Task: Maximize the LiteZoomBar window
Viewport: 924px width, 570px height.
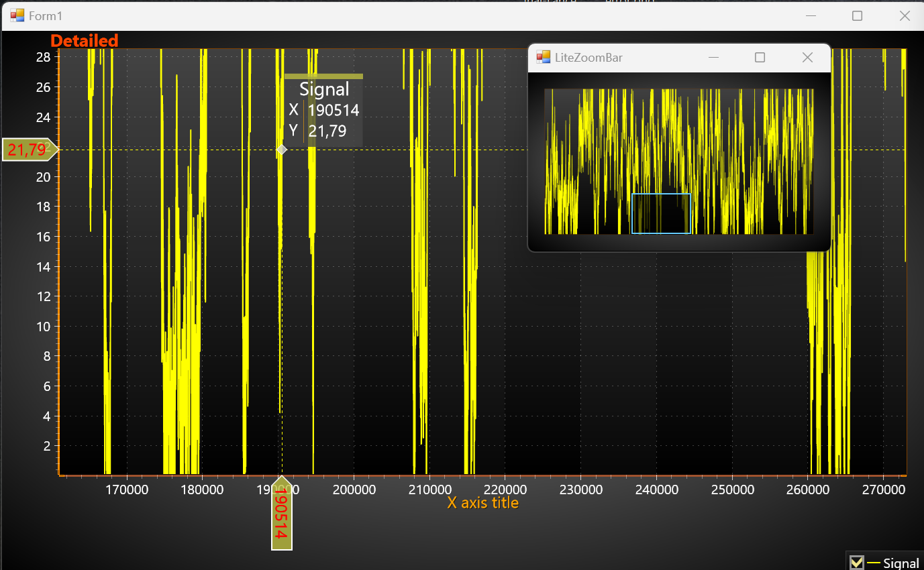Action: pyautogui.click(x=760, y=58)
